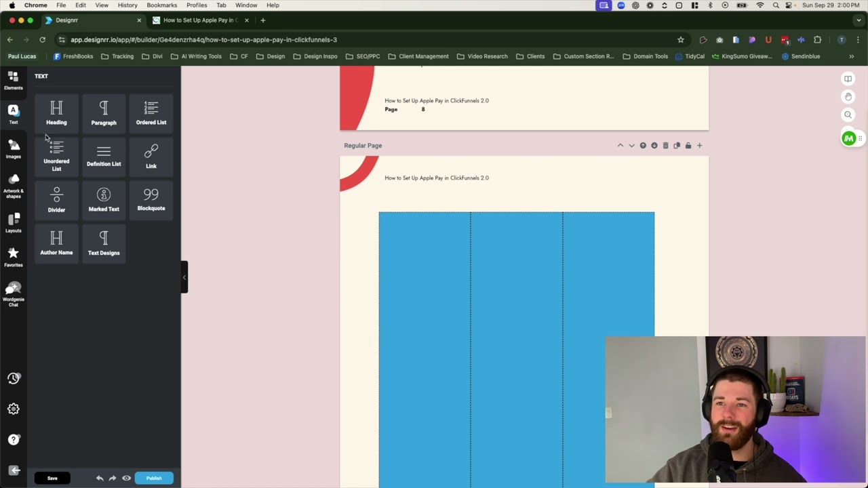Open the History menu
This screenshot has height=488, width=868.
127,5
